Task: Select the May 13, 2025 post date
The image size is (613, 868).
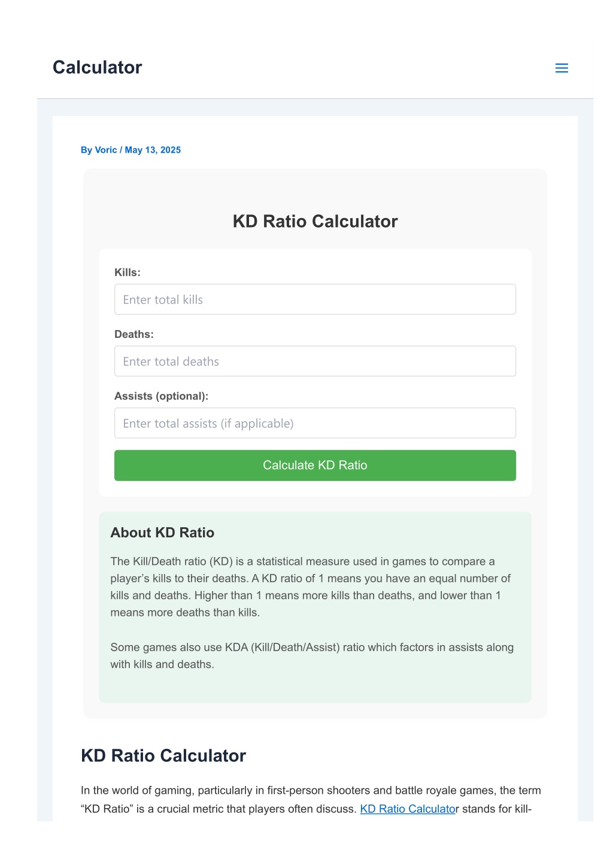Action: pos(153,150)
